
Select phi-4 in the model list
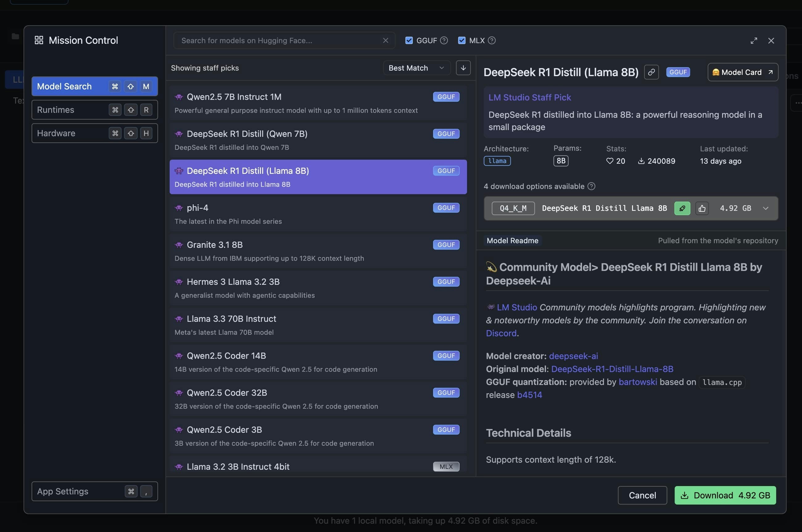click(318, 214)
